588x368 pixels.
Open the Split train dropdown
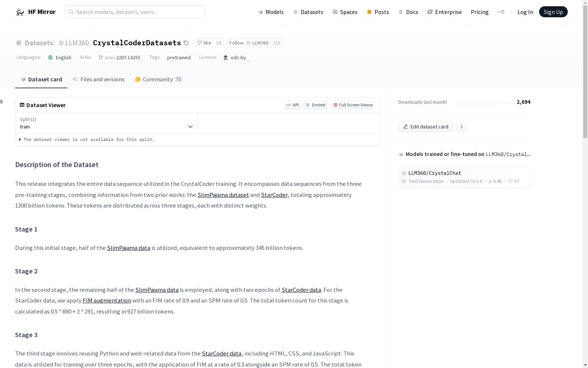pyautogui.click(x=106, y=123)
